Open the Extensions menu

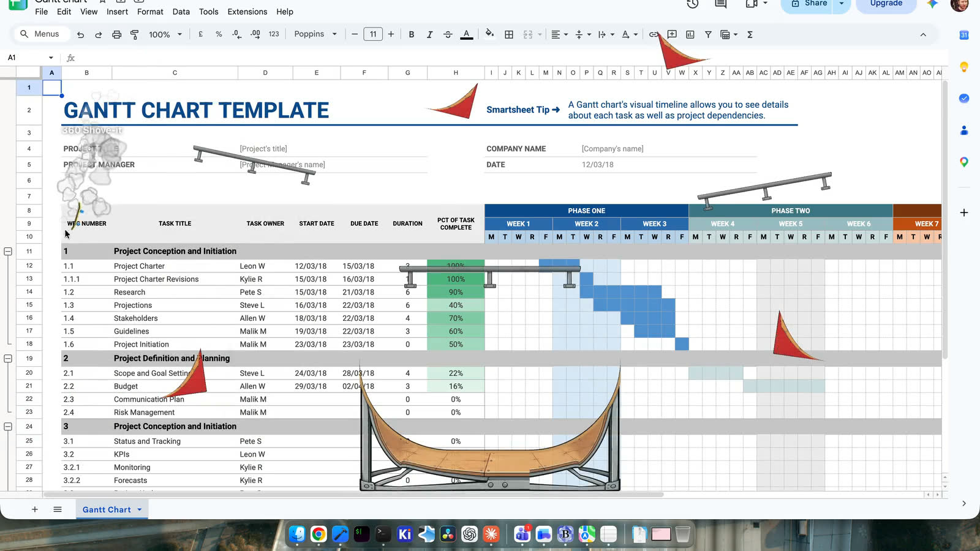coord(247,12)
